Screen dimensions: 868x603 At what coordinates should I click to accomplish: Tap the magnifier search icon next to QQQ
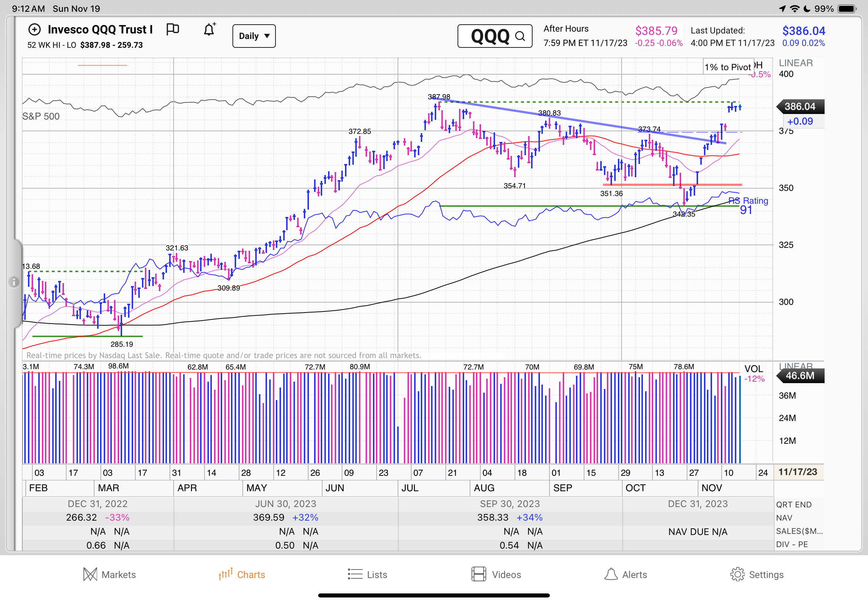coord(520,36)
